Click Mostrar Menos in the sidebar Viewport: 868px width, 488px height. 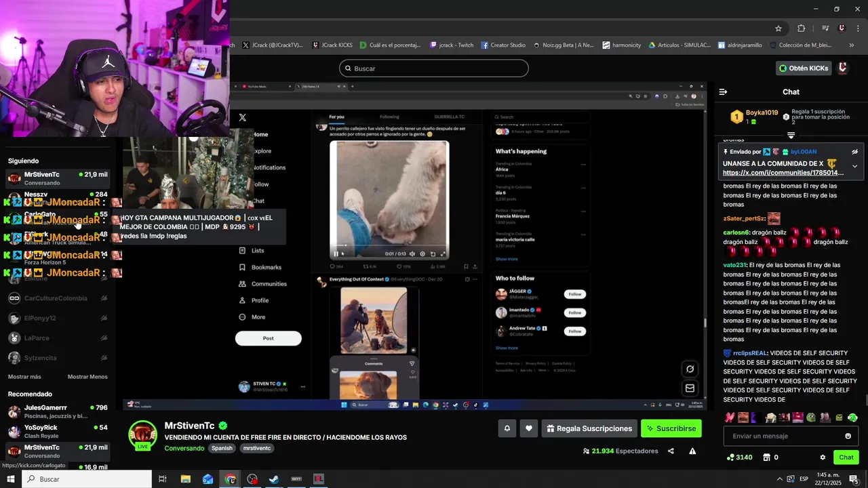(x=87, y=377)
